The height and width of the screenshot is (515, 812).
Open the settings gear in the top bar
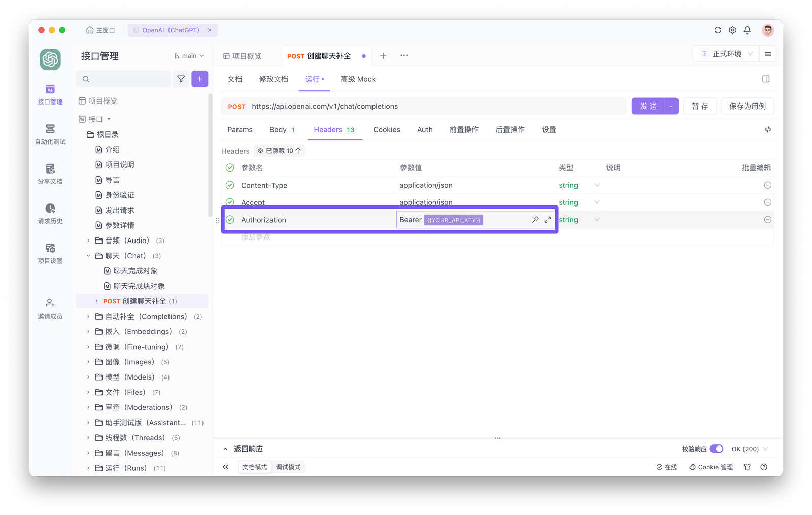pos(732,30)
